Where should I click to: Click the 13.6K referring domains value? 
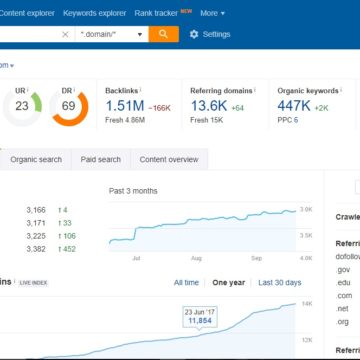[209, 106]
